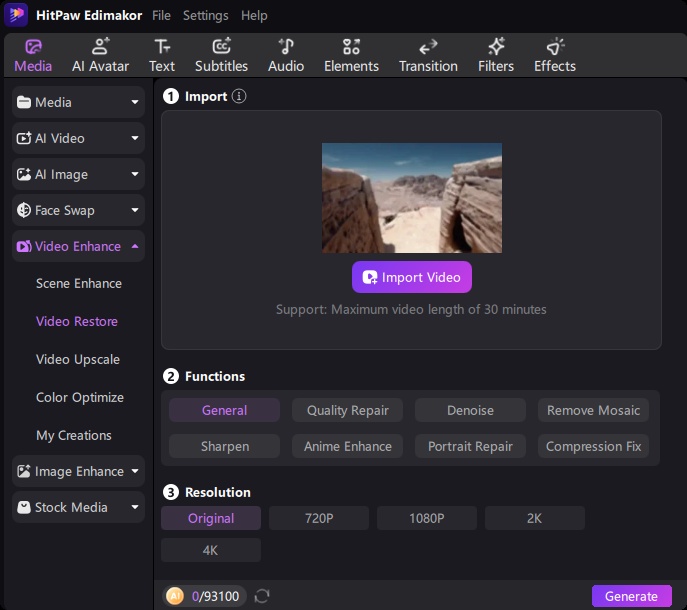The width and height of the screenshot is (687, 610).
Task: Select the Quality Repair function
Action: tap(347, 410)
